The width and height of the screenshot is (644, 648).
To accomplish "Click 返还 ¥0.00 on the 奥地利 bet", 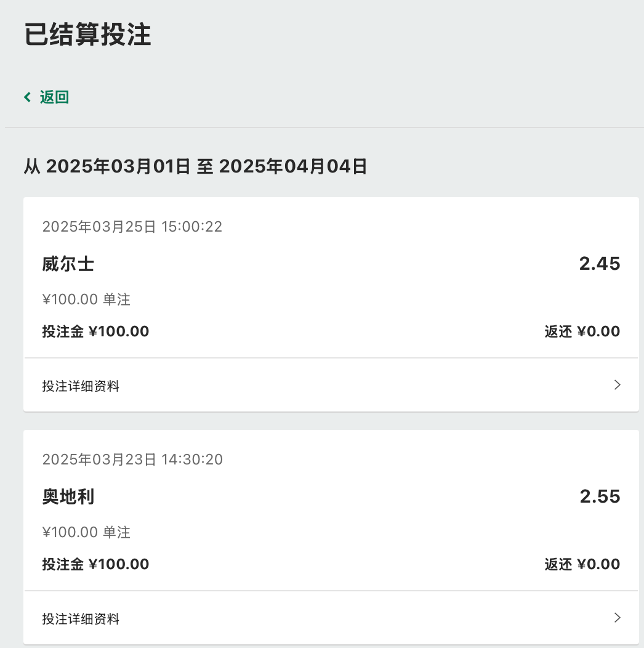I will click(x=582, y=564).
